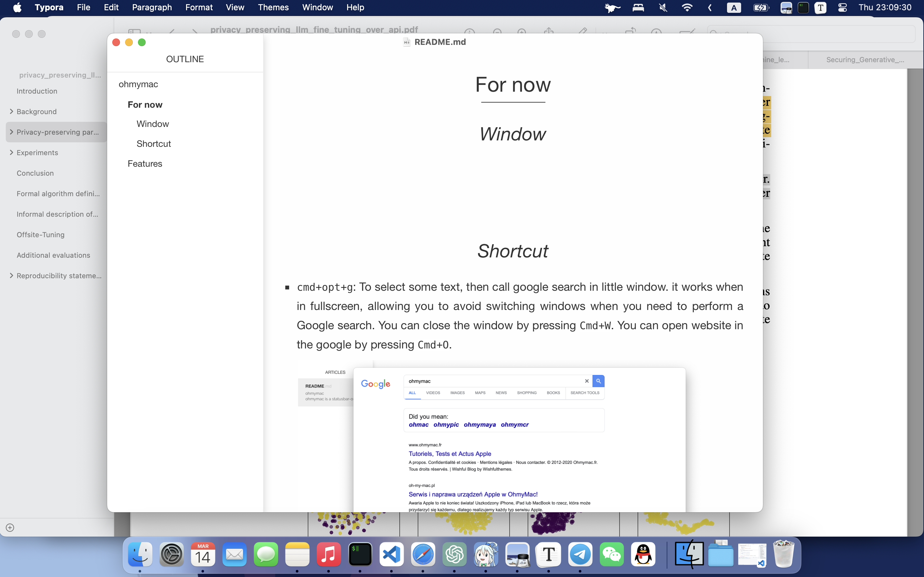Launch Visual Studio Code from the Dock
Viewport: 924px width, 577px height.
point(391,555)
